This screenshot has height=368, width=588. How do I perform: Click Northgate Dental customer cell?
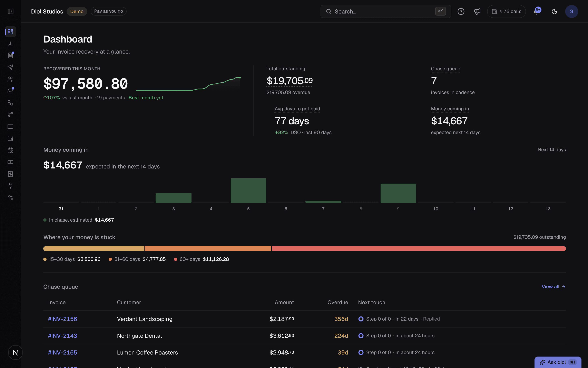(139, 336)
